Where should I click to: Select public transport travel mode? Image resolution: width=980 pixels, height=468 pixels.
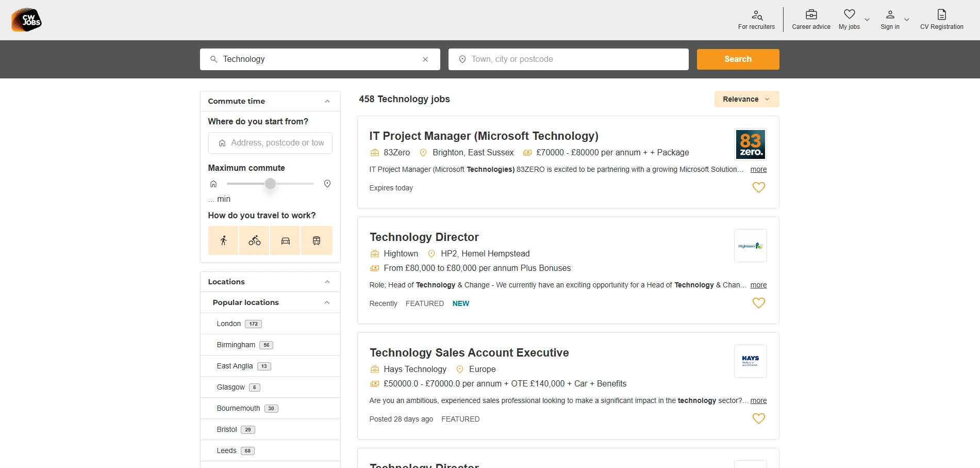click(317, 240)
